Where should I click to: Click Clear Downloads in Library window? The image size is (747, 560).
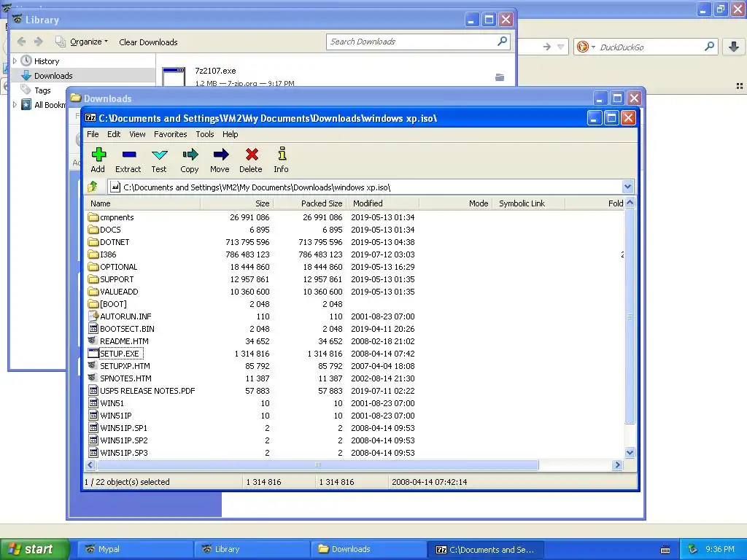pos(148,42)
